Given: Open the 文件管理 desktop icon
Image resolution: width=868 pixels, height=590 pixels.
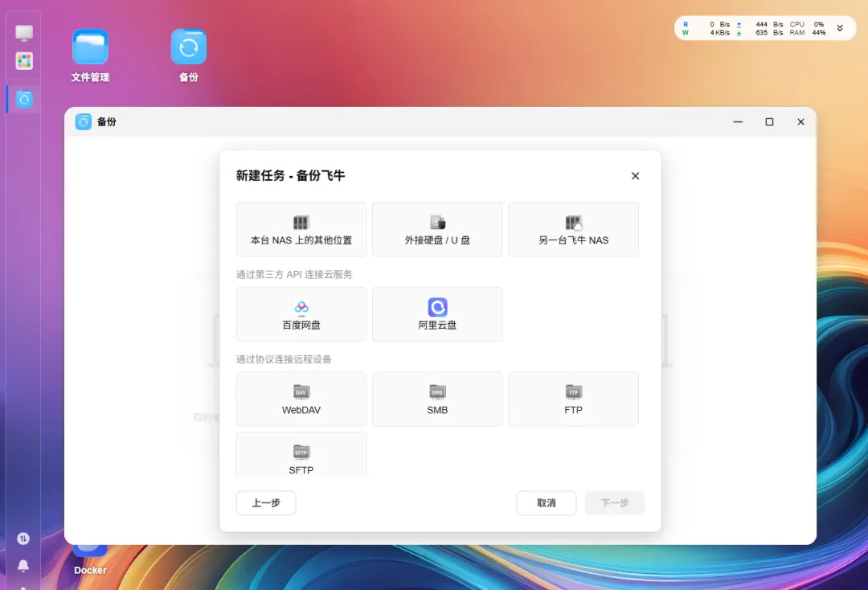Looking at the screenshot, I should (x=90, y=55).
